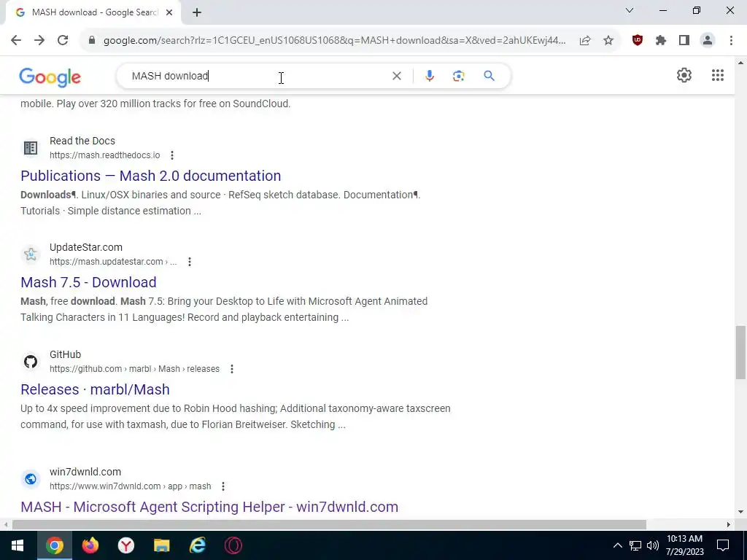
Task: Go forward to the next page
Action: (x=39, y=41)
